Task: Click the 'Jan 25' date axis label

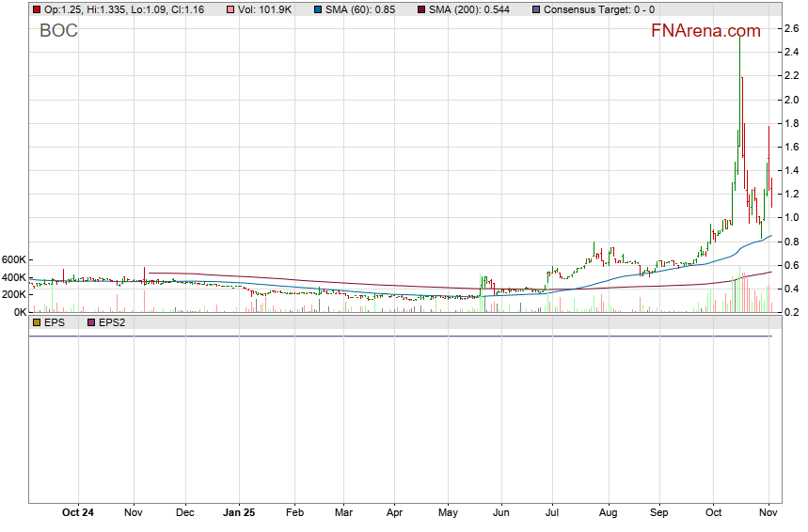Action: [x=239, y=513]
